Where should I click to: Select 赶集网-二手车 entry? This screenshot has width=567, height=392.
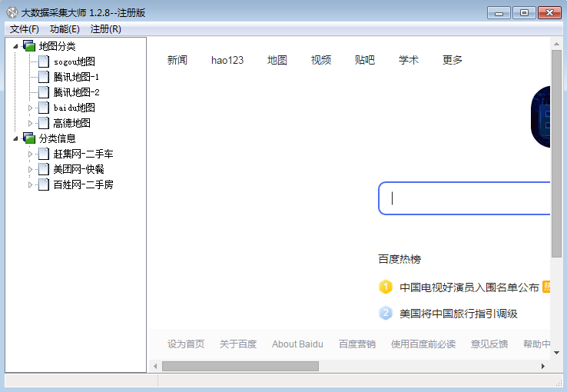(83, 154)
